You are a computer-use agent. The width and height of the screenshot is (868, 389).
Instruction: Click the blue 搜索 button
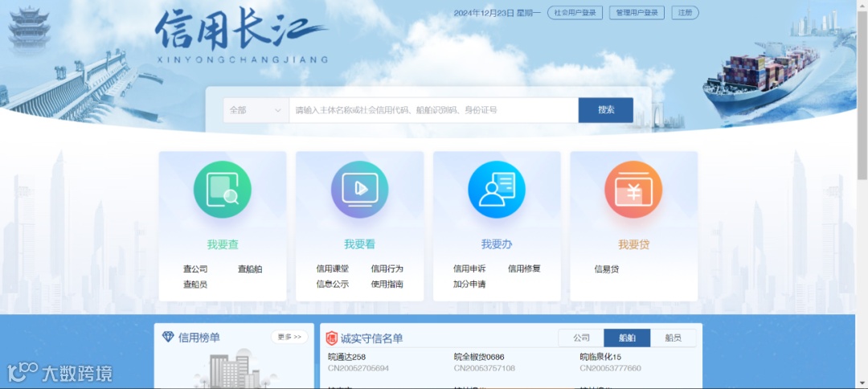pyautogui.click(x=606, y=110)
